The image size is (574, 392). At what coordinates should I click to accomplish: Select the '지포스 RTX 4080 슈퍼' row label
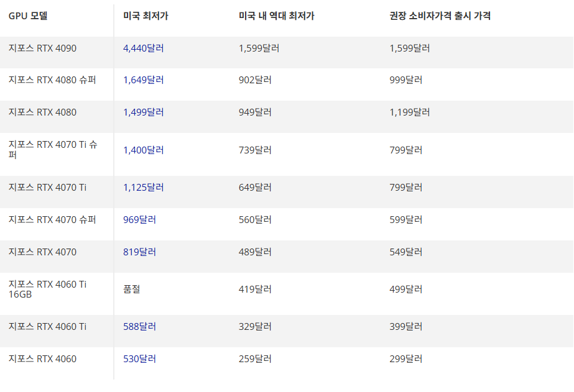[52, 80]
